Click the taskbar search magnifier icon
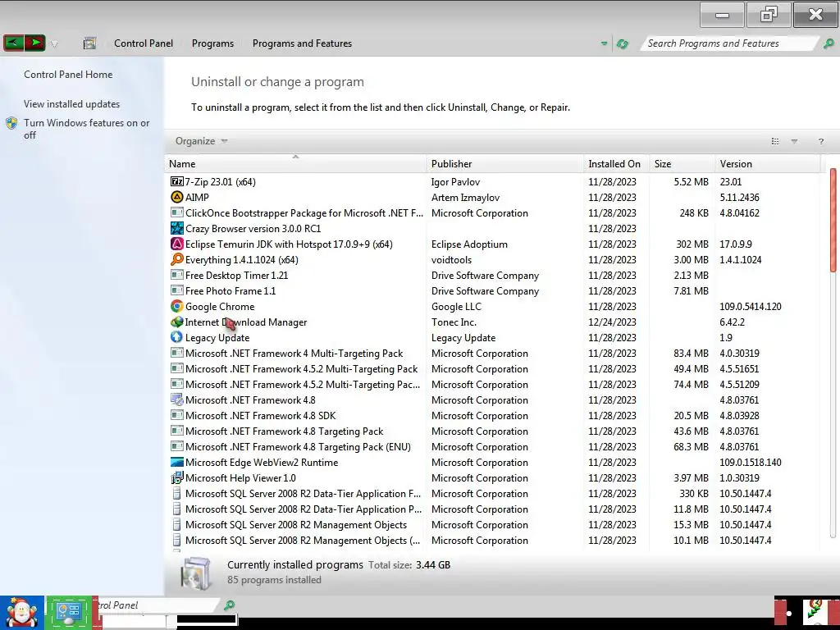The width and height of the screenshot is (840, 630). [x=230, y=605]
